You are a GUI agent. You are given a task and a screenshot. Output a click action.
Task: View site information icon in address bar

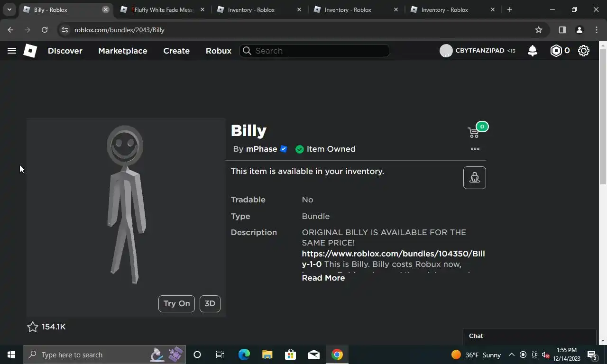[x=65, y=30]
